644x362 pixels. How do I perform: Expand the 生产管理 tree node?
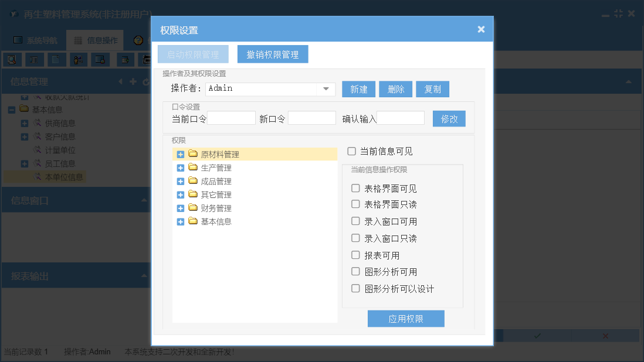click(181, 168)
